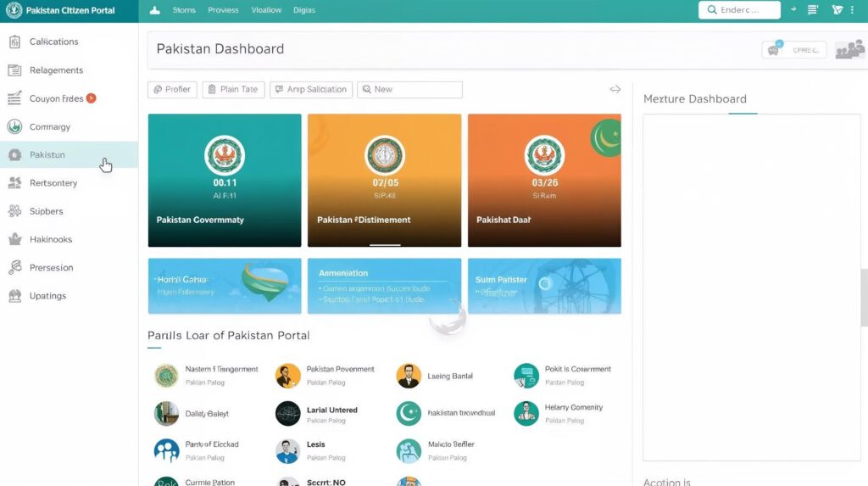Click the Commargy sidebar icon
This screenshot has height=486, width=868.
pyautogui.click(x=15, y=126)
